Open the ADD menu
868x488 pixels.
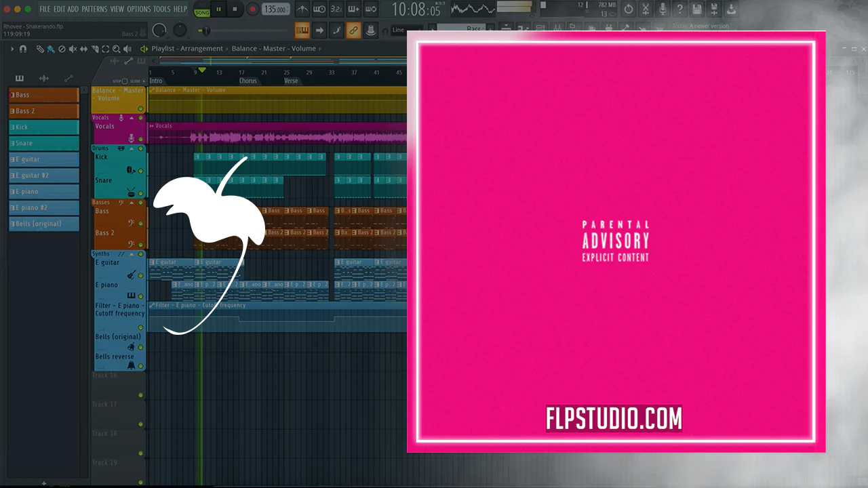73,9
